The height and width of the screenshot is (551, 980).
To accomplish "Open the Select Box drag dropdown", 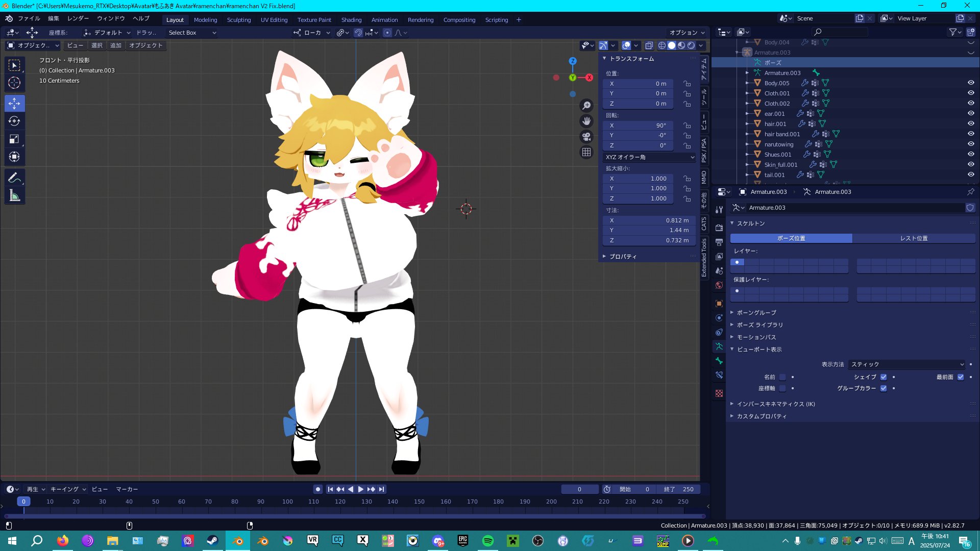I will [192, 33].
